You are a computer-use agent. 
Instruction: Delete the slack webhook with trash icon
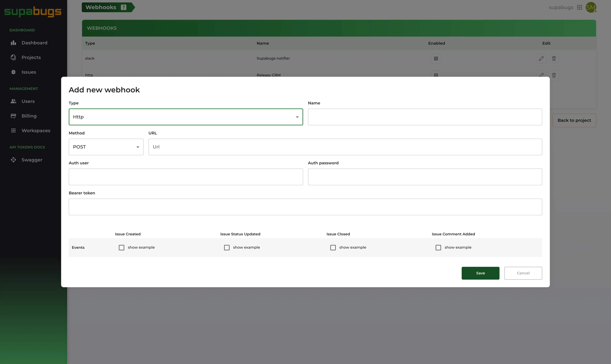click(554, 59)
